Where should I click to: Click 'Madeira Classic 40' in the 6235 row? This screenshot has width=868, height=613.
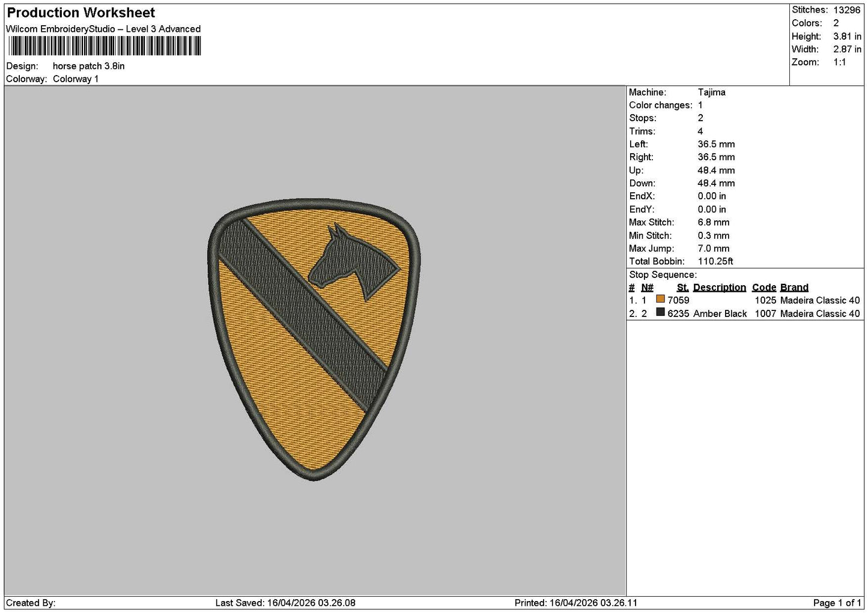click(820, 313)
